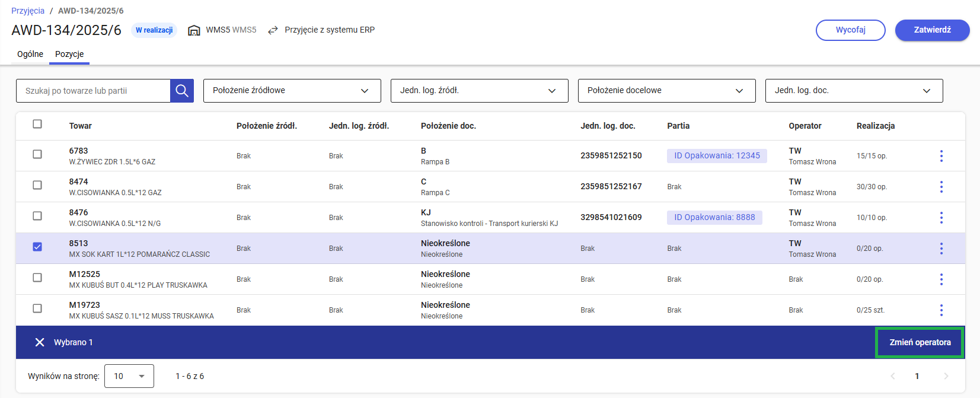Toggle the select-all header checkbox

(37, 124)
